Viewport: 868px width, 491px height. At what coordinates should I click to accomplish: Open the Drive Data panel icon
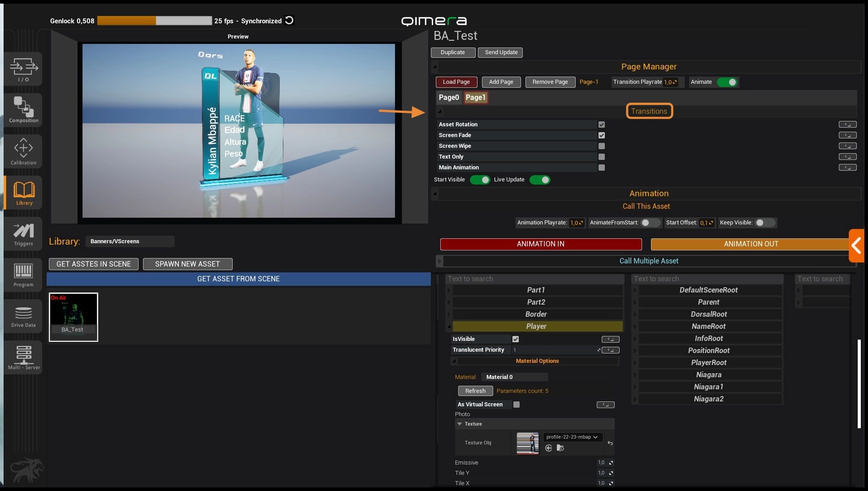pos(23,316)
